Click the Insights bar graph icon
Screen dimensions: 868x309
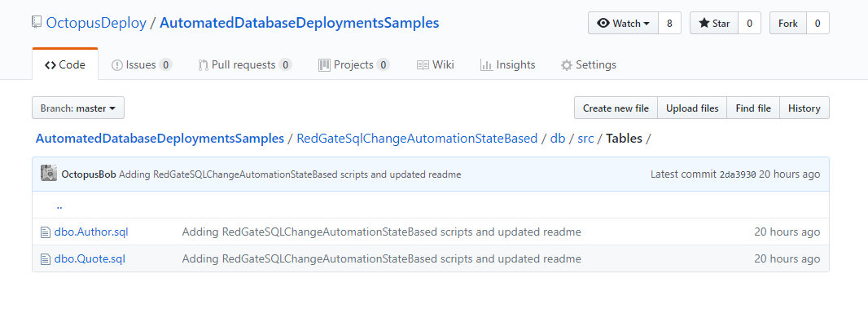tap(487, 65)
